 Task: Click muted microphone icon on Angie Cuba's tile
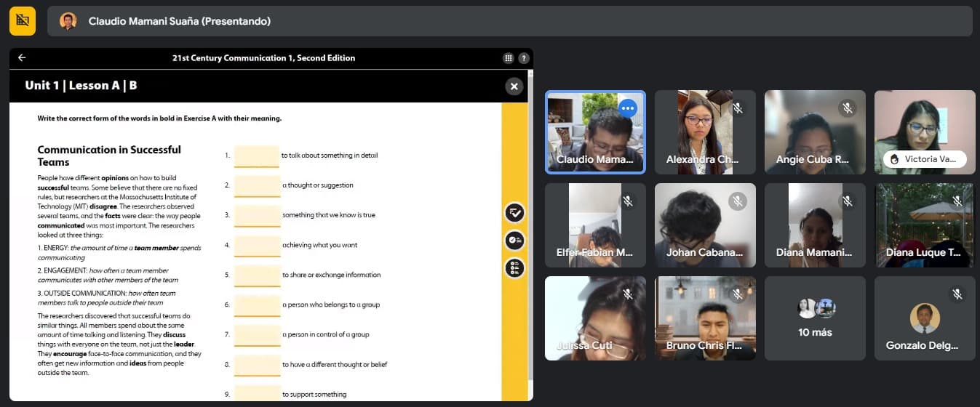[847, 108]
